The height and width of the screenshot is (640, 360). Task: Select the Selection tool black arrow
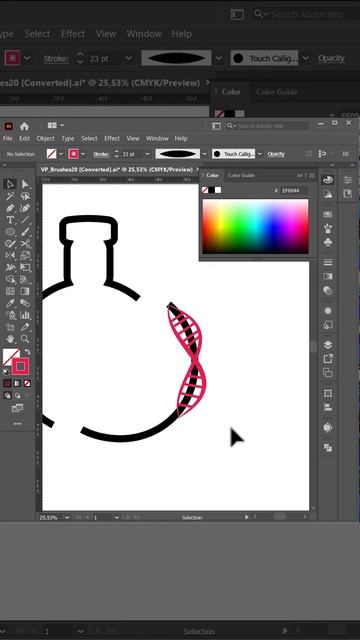pos(10,184)
